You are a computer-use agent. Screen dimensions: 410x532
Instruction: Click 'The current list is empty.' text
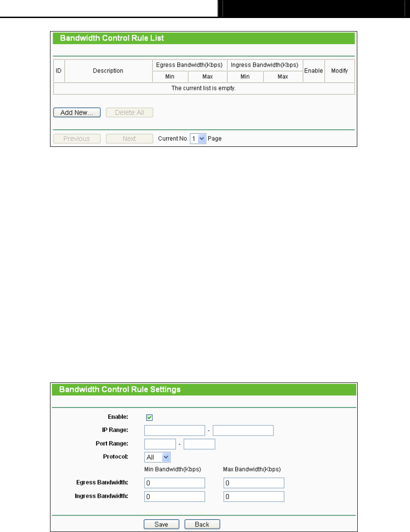pos(203,88)
